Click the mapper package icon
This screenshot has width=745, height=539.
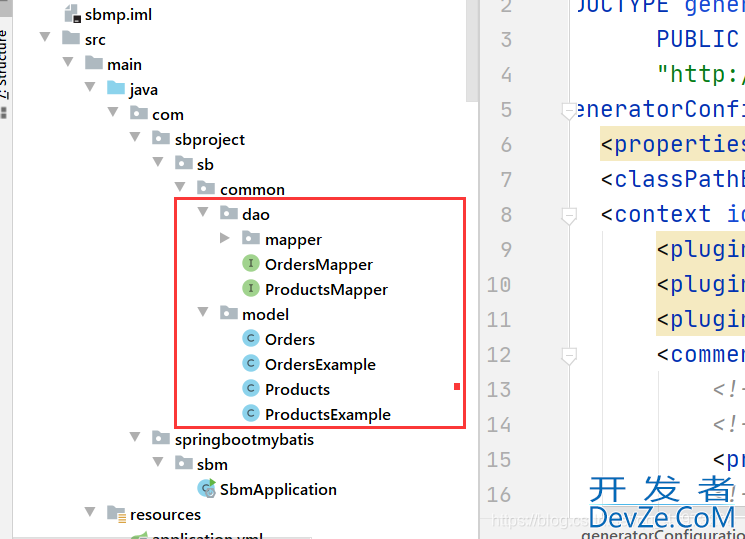pyautogui.click(x=251, y=238)
